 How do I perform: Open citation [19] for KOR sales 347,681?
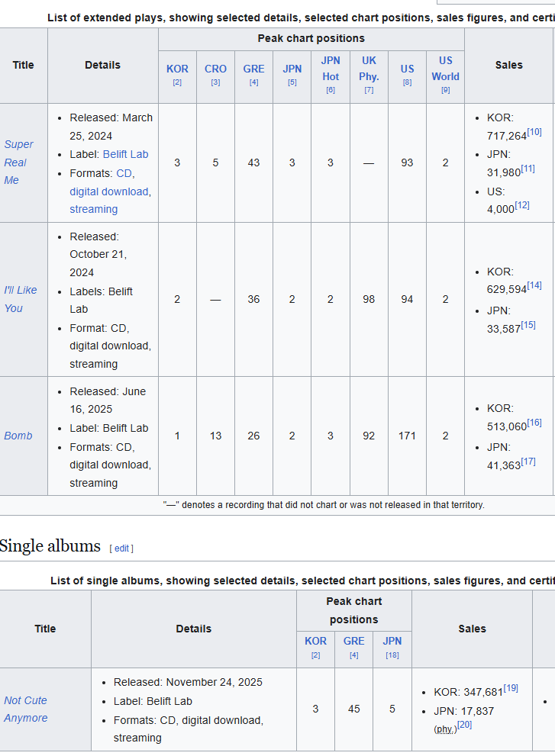pos(511,688)
